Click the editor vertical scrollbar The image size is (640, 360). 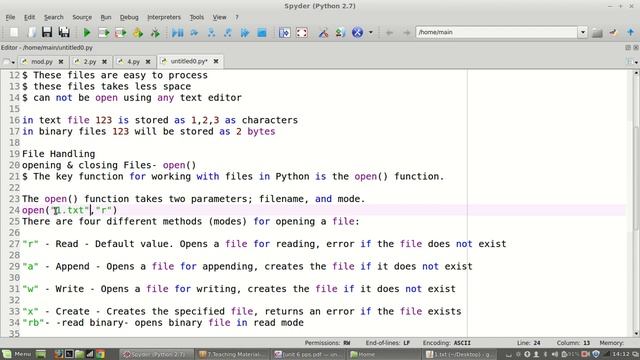(x=636, y=203)
